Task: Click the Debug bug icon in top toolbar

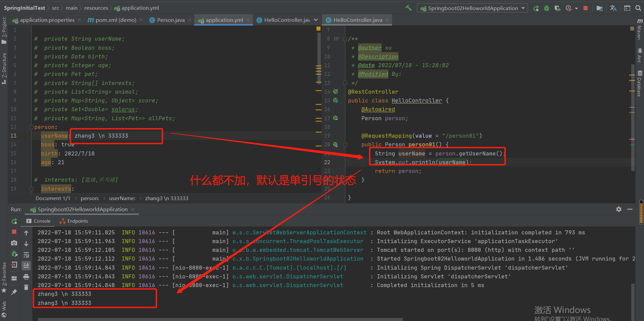Action: [547, 8]
